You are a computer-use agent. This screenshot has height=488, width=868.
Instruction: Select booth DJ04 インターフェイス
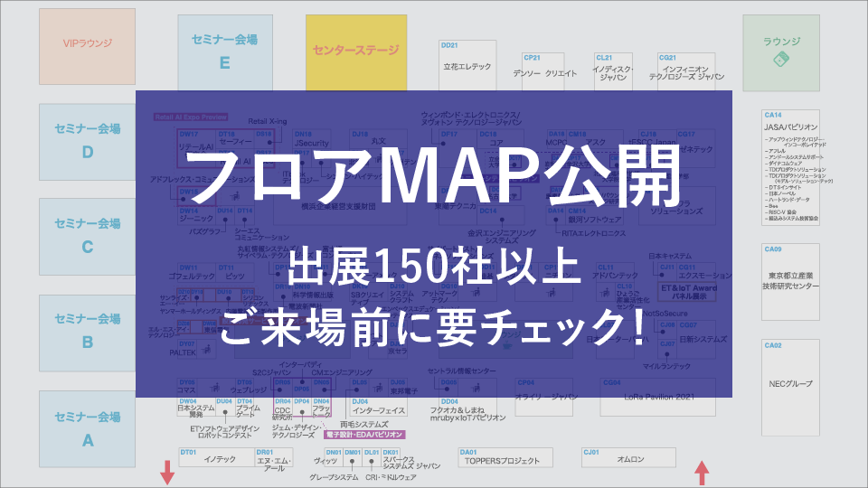[x=378, y=408]
